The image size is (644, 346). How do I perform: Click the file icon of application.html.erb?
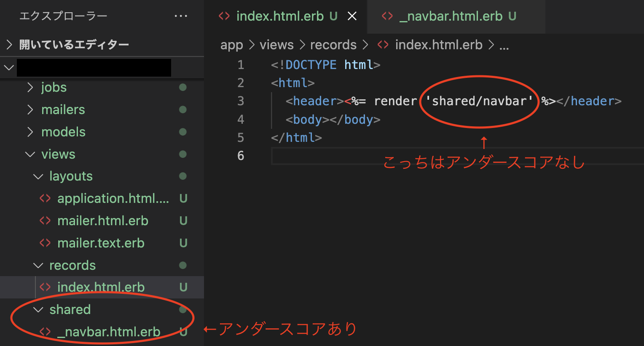[45, 198]
